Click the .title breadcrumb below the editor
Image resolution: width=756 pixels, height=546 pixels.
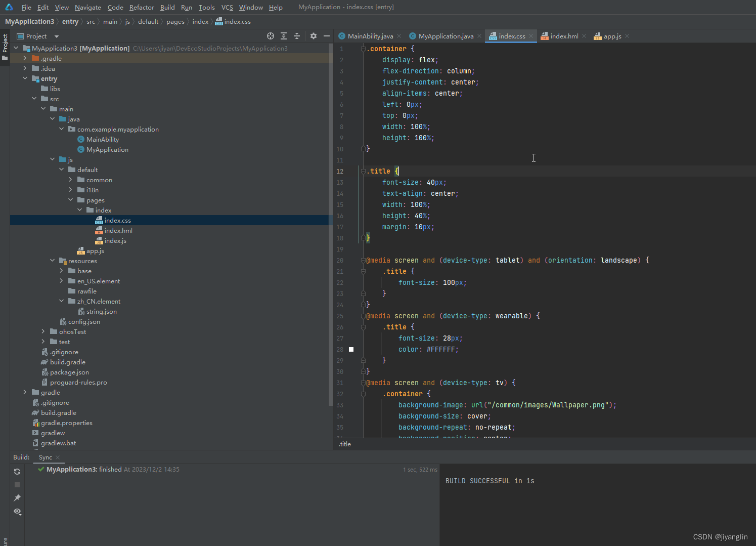pos(345,444)
